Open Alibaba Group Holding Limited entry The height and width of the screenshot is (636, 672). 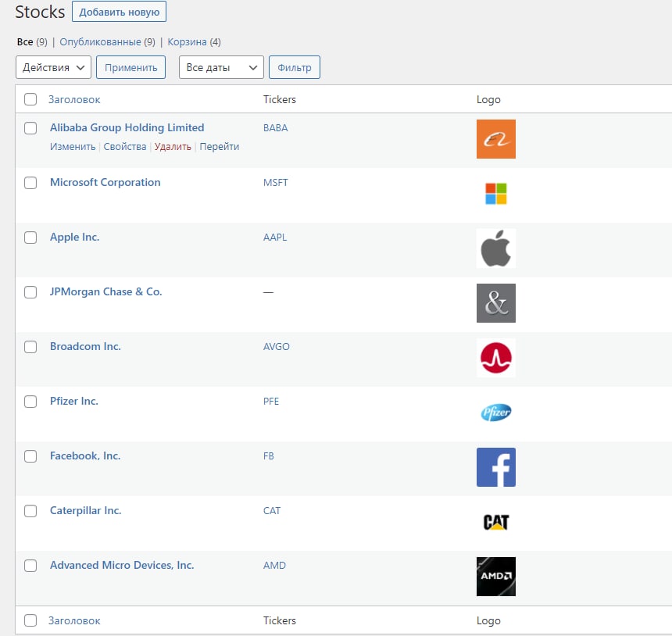(127, 127)
